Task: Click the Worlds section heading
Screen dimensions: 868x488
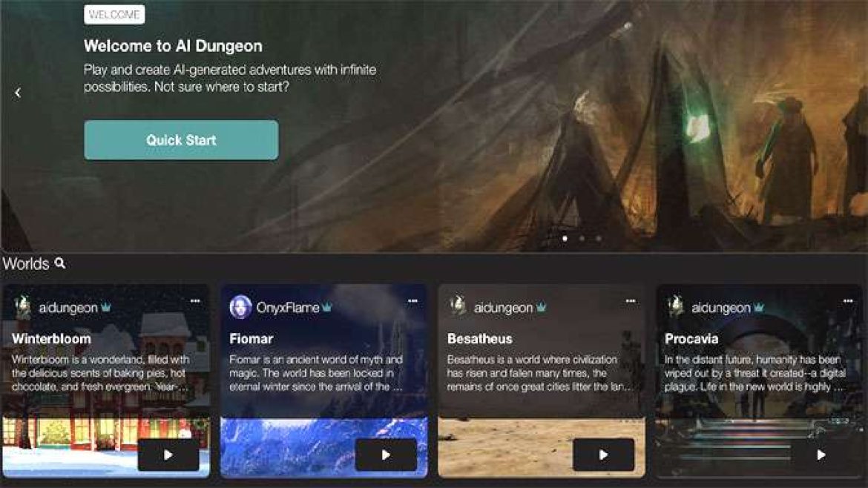Action: pyautogui.click(x=26, y=263)
